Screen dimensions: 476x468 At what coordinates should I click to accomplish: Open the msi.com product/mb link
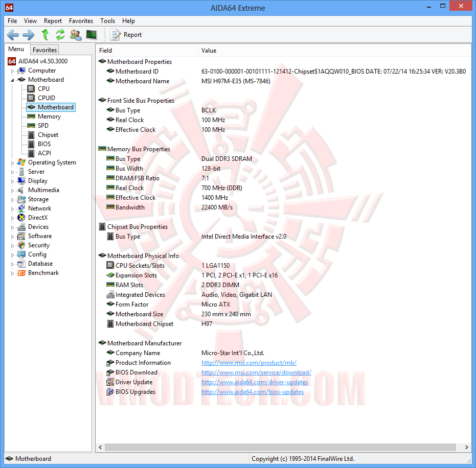249,363
